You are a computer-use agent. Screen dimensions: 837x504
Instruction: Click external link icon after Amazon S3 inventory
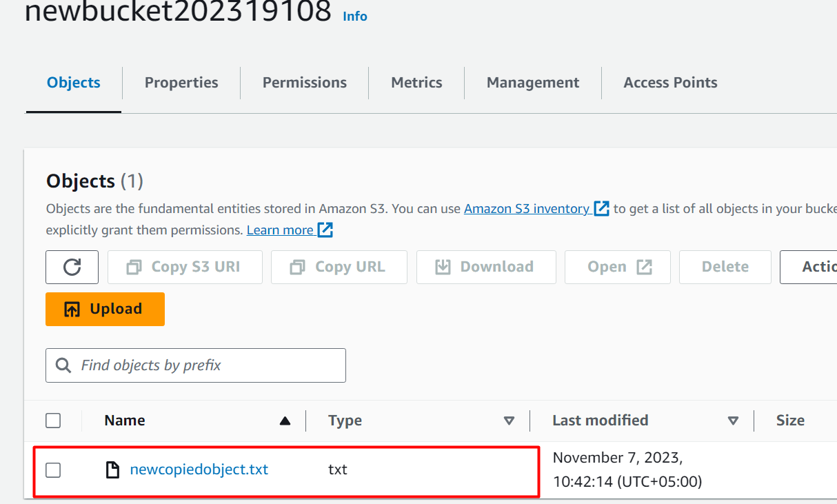tap(601, 208)
